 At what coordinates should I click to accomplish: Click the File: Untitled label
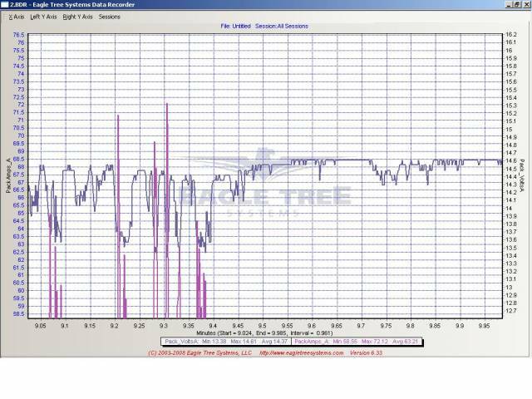(237, 26)
